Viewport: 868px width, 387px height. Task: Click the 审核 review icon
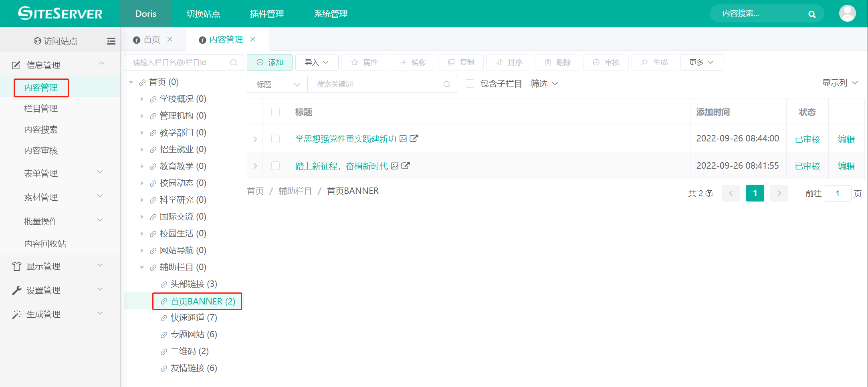(596, 62)
